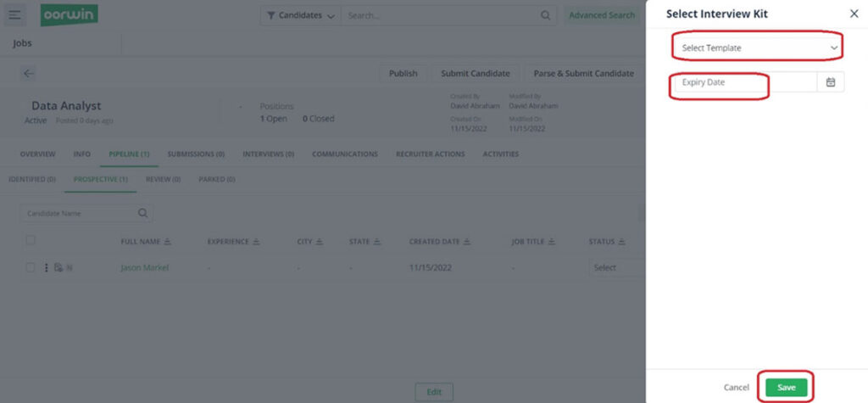Open three-dot menu for Jason Markel
This screenshot has height=403, width=868.
click(46, 268)
